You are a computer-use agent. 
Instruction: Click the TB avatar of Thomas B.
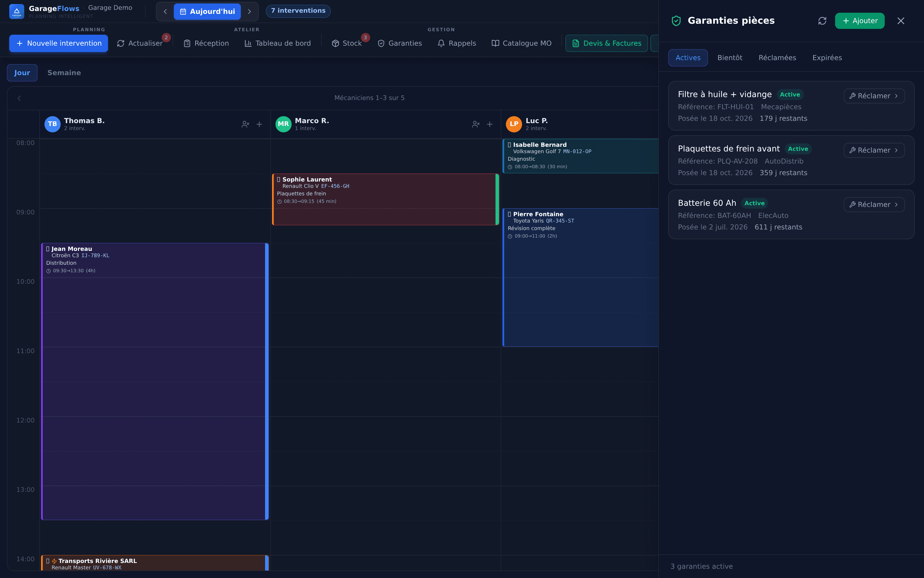pyautogui.click(x=52, y=124)
